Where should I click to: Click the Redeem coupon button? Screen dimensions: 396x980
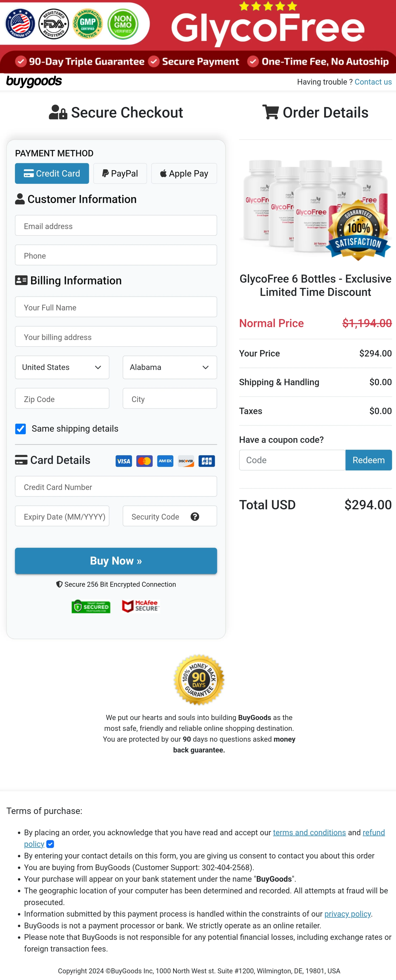(368, 460)
